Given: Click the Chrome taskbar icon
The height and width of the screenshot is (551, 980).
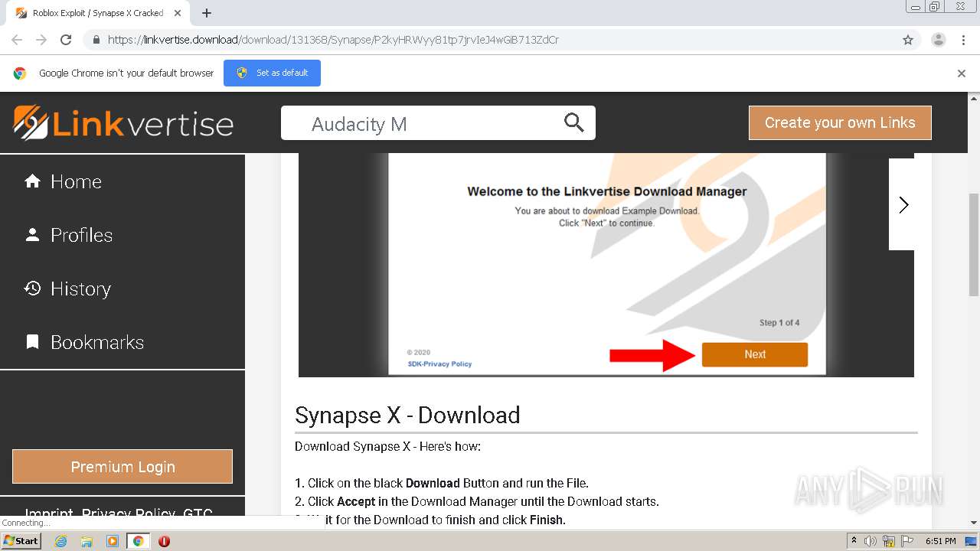Looking at the screenshot, I should point(139,541).
